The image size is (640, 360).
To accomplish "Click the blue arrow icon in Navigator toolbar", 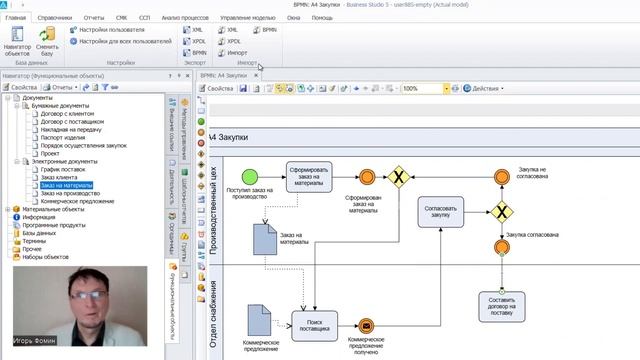I will pos(86,87).
